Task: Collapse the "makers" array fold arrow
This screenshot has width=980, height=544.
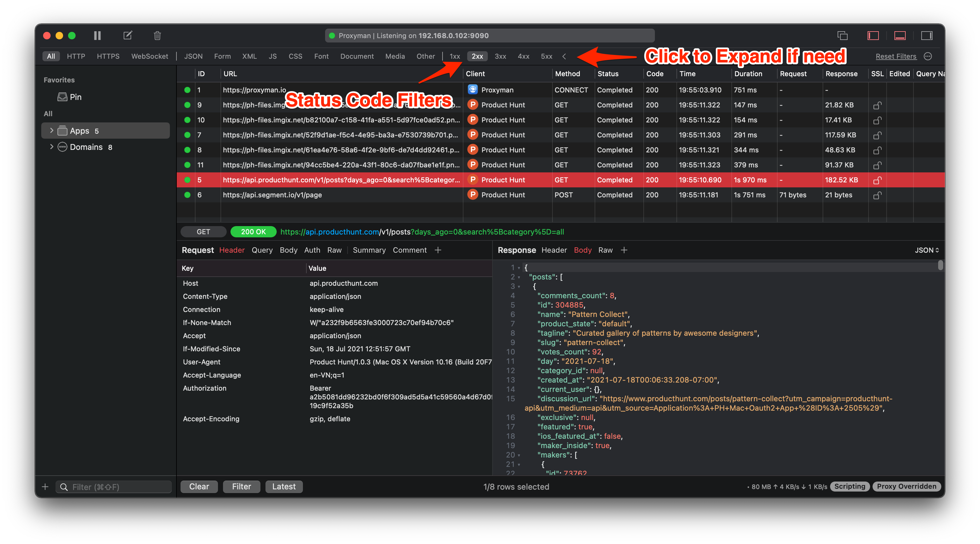Action: [519, 455]
